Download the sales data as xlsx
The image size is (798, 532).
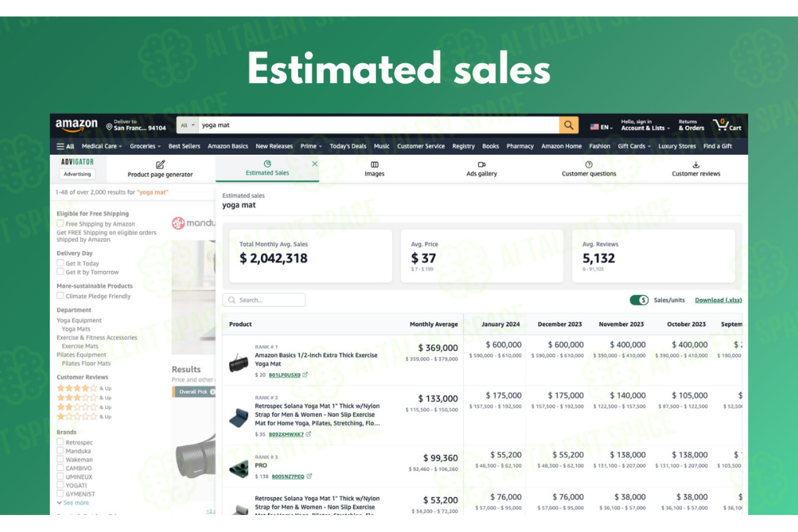718,300
